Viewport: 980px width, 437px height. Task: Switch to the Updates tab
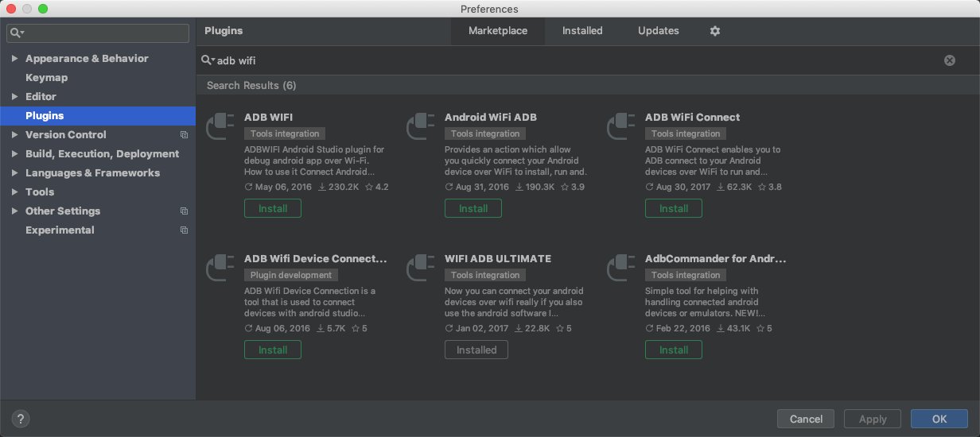(659, 31)
